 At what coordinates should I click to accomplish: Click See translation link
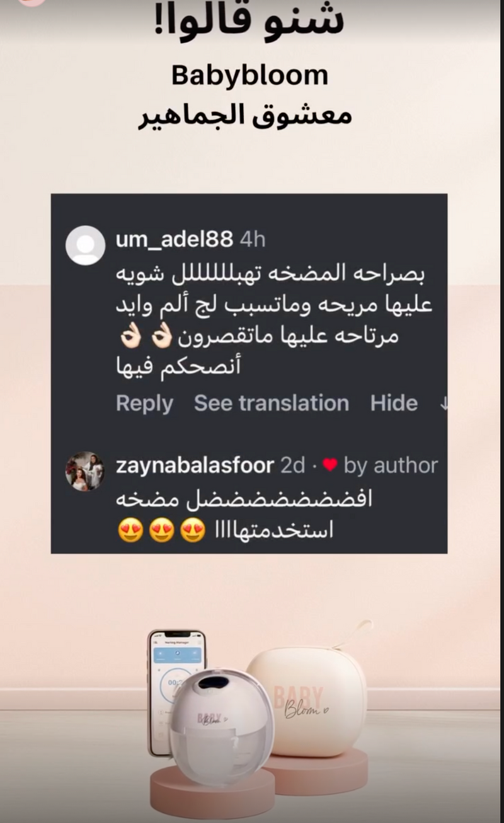271,403
